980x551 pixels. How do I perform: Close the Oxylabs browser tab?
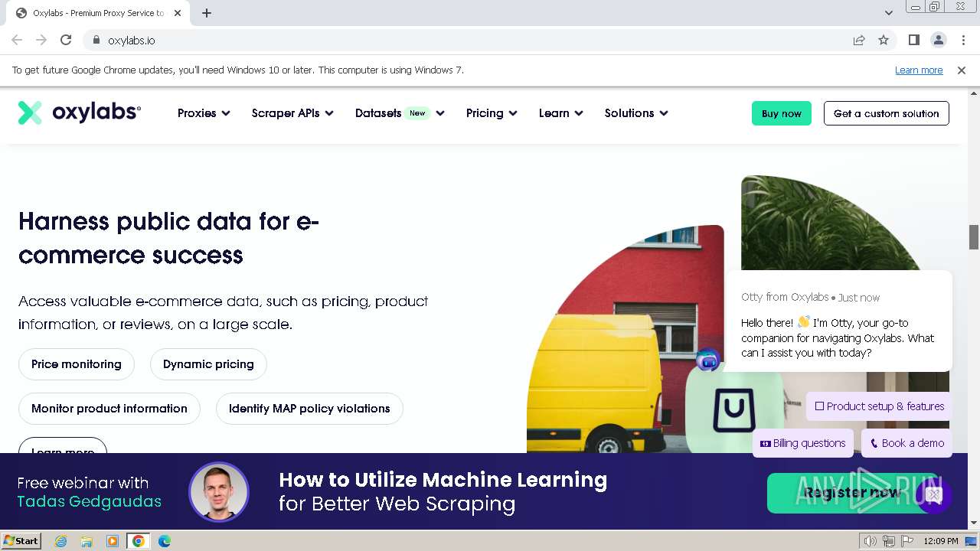178,13
